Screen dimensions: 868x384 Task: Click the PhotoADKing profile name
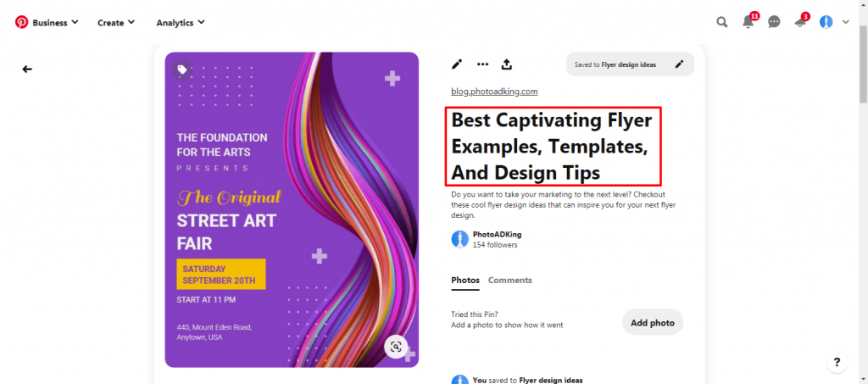coord(497,234)
